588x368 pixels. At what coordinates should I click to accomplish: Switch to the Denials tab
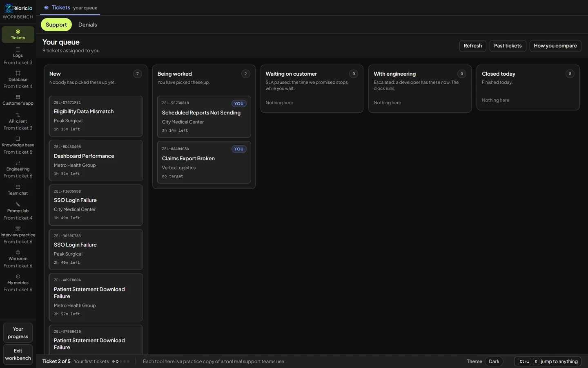click(x=88, y=25)
